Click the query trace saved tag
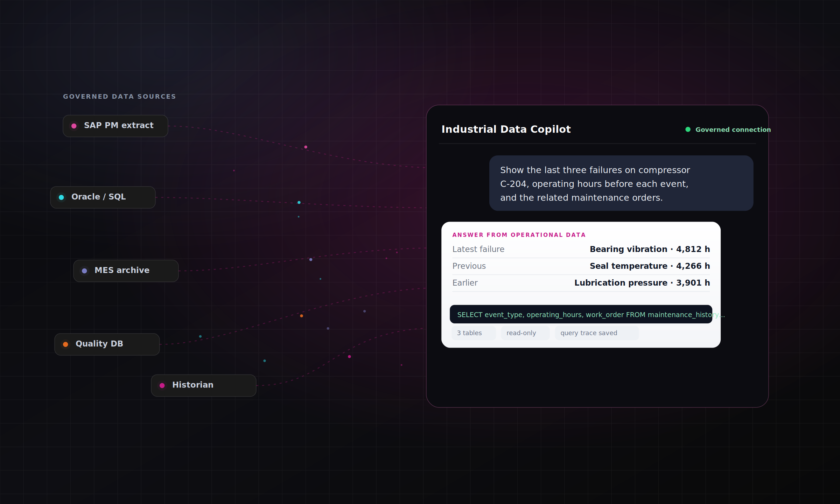 (597, 333)
